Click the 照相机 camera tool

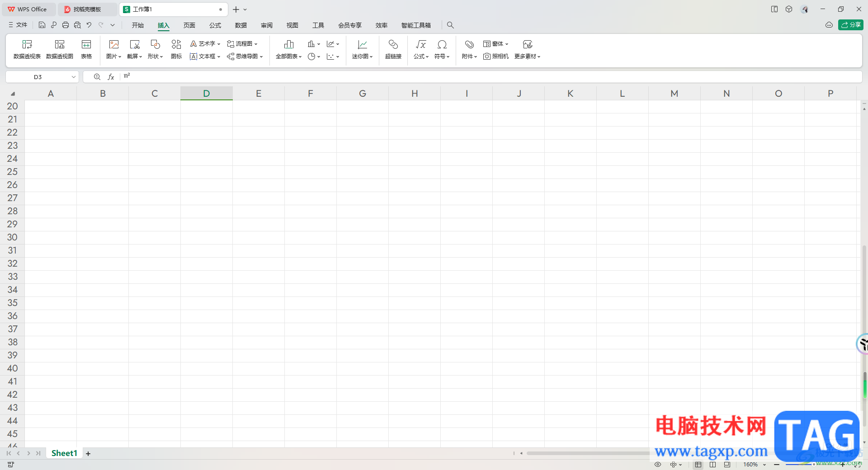[x=496, y=56]
